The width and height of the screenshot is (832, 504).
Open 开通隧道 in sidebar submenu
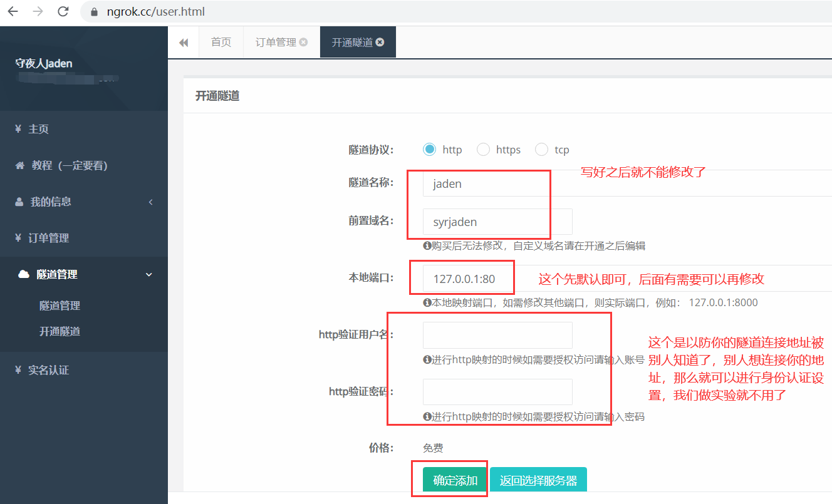click(60, 331)
